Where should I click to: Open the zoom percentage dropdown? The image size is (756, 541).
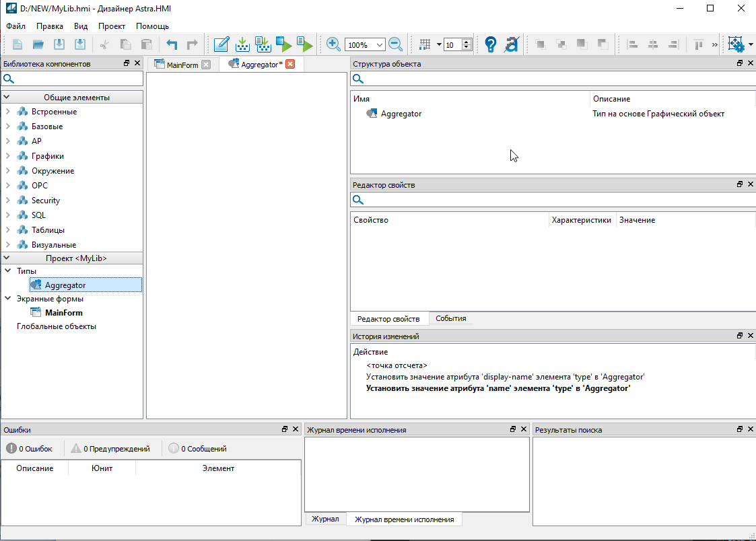click(x=380, y=45)
